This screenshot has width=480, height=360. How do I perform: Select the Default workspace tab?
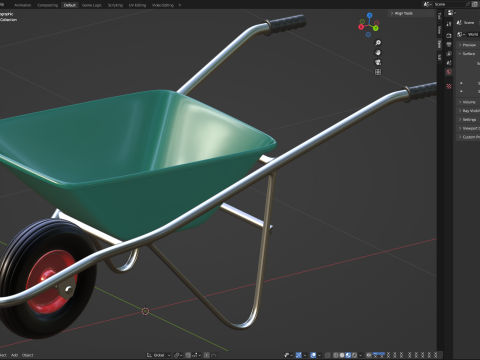70,5
